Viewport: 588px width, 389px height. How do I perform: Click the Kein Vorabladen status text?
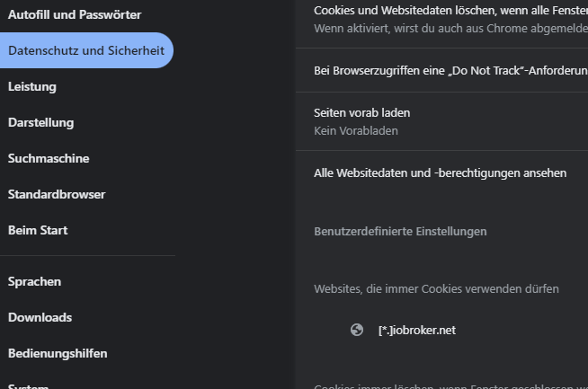coord(356,131)
